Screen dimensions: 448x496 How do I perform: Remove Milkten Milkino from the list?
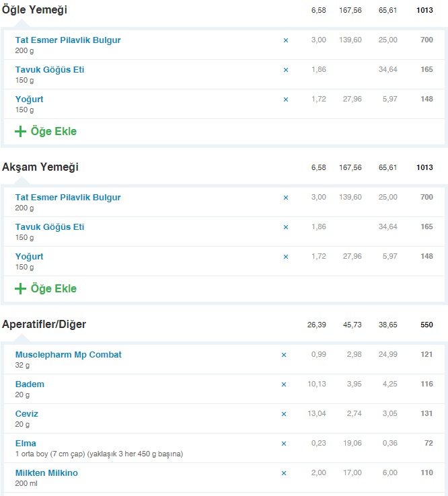[x=284, y=473]
